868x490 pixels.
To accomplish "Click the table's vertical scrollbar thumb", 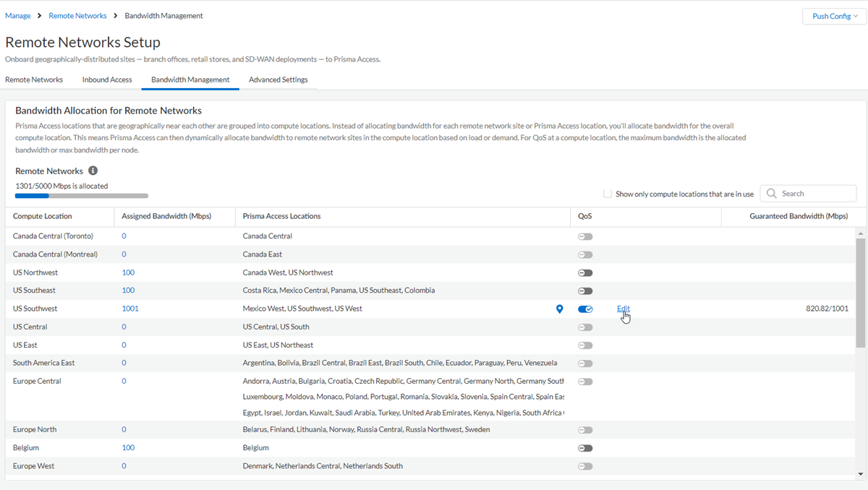I will [x=860, y=289].
